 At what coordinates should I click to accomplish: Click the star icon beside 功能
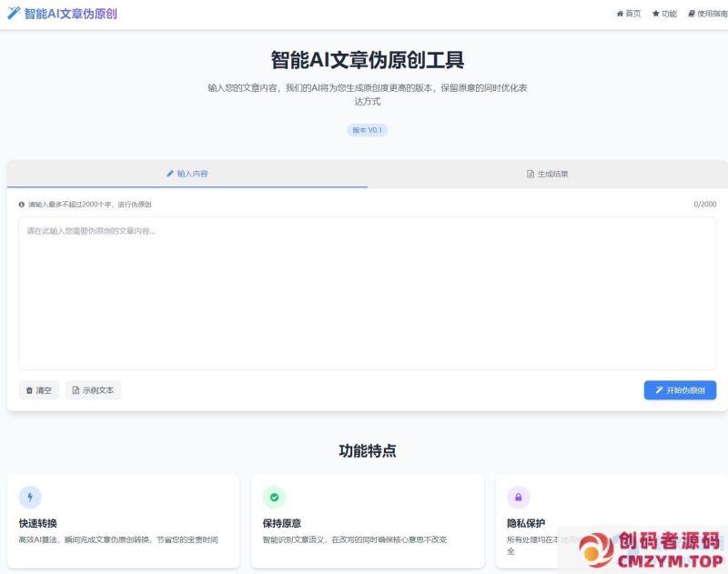[x=656, y=13]
